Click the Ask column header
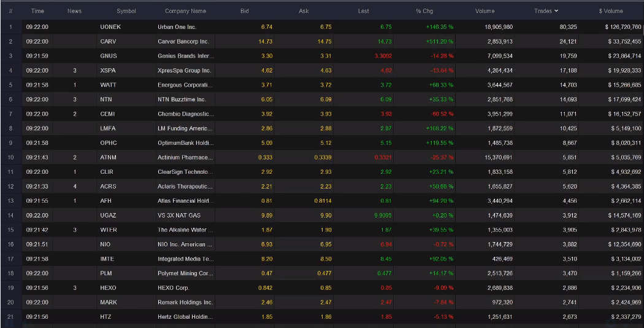Viewport: 644px width, 328px height. pos(304,11)
